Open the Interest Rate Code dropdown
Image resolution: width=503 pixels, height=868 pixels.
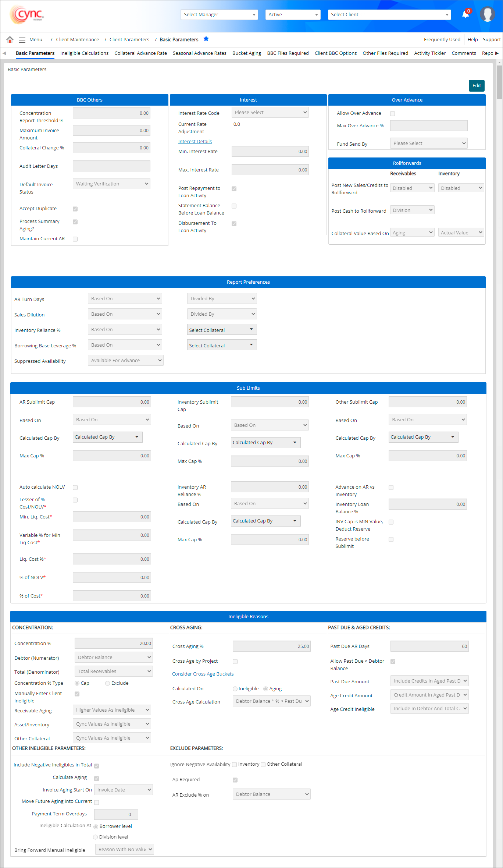[x=270, y=113]
